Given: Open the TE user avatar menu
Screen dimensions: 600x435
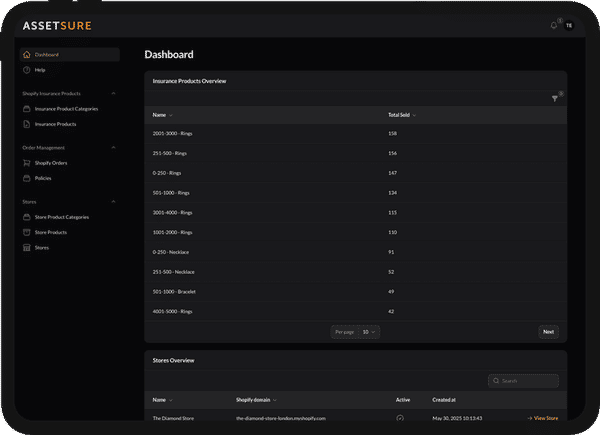Looking at the screenshot, I should coord(569,26).
